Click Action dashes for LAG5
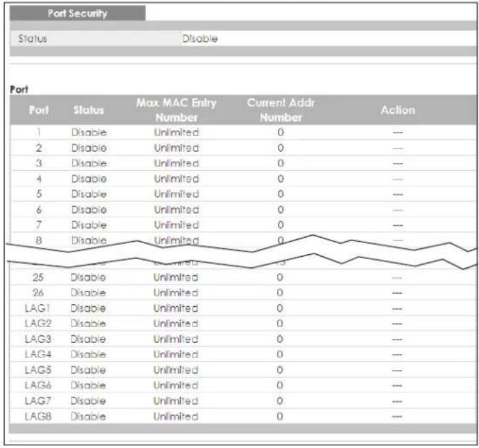479x448 pixels. [x=397, y=370]
